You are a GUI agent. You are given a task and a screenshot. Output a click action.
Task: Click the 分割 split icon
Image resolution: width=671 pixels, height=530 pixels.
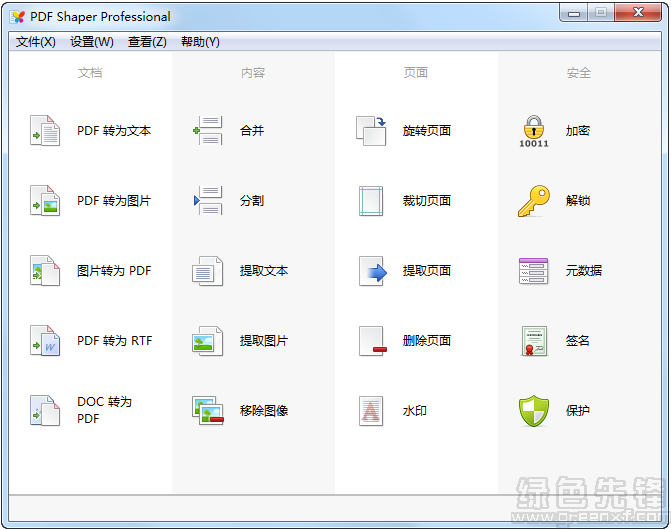(208, 201)
